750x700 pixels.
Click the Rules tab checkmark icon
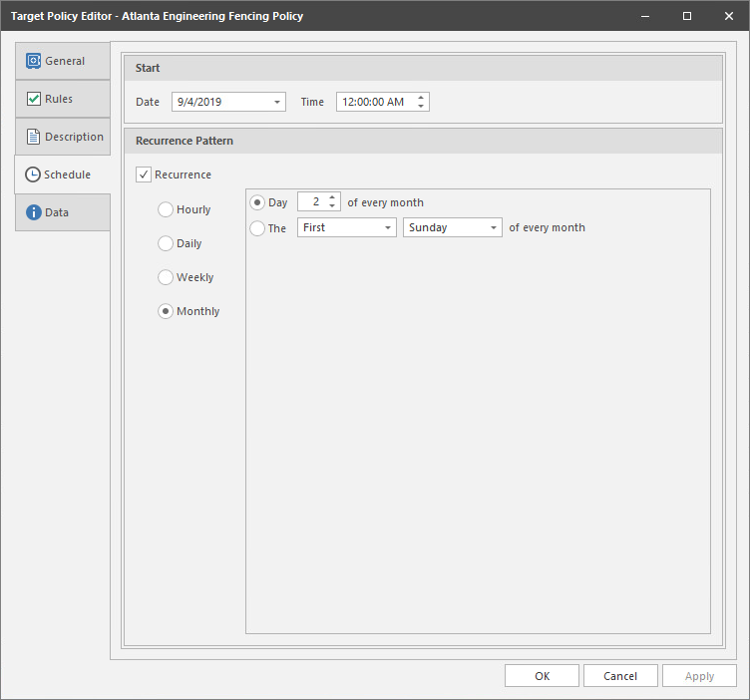33,99
